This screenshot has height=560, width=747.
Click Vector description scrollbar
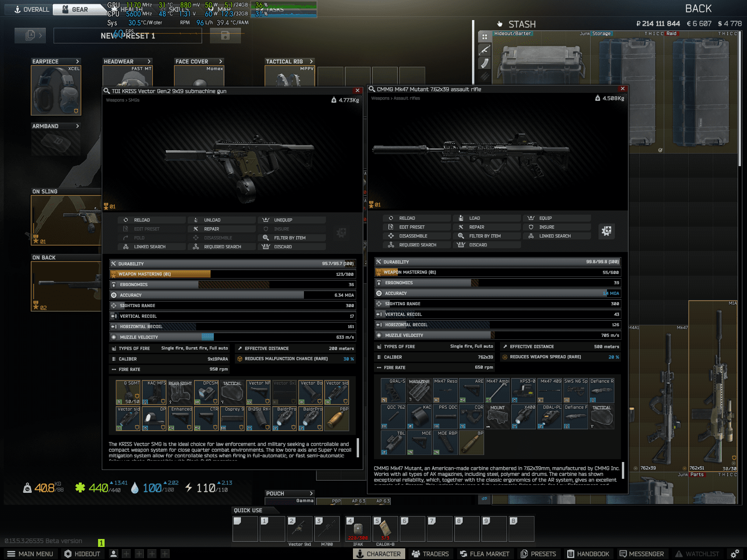358,448
